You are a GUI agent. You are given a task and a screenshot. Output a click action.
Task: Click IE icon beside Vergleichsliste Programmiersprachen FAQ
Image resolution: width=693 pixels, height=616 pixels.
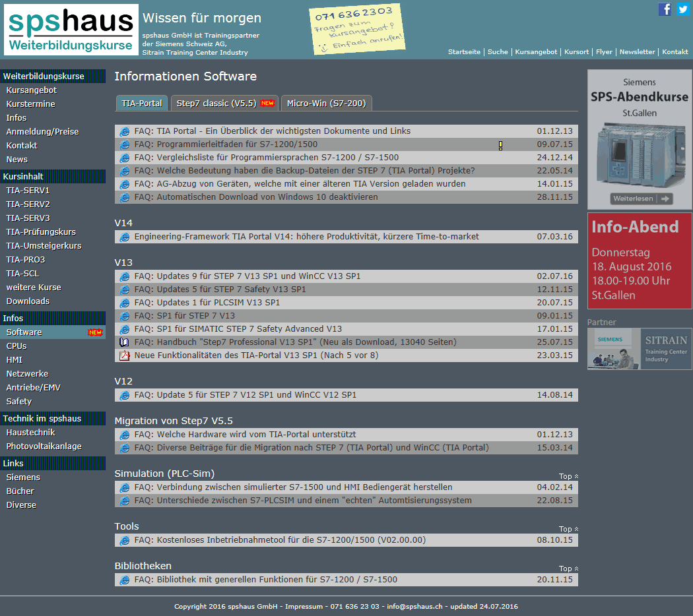tap(125, 158)
